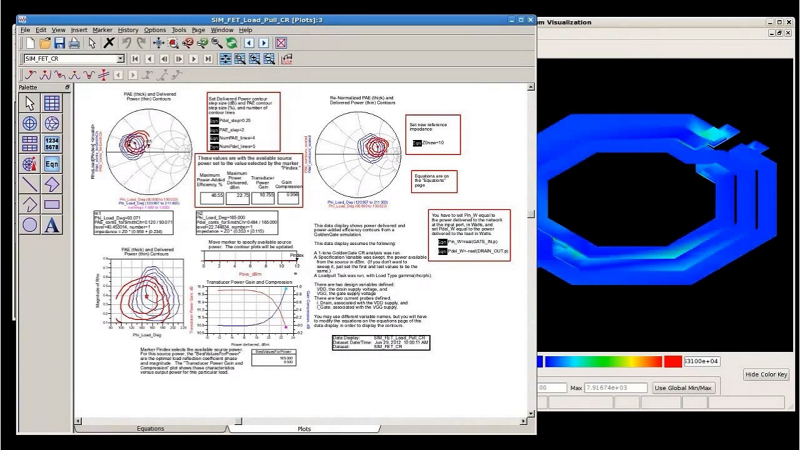This screenshot has height=450, width=800.
Task: Jump to the first page
Action: point(135,59)
